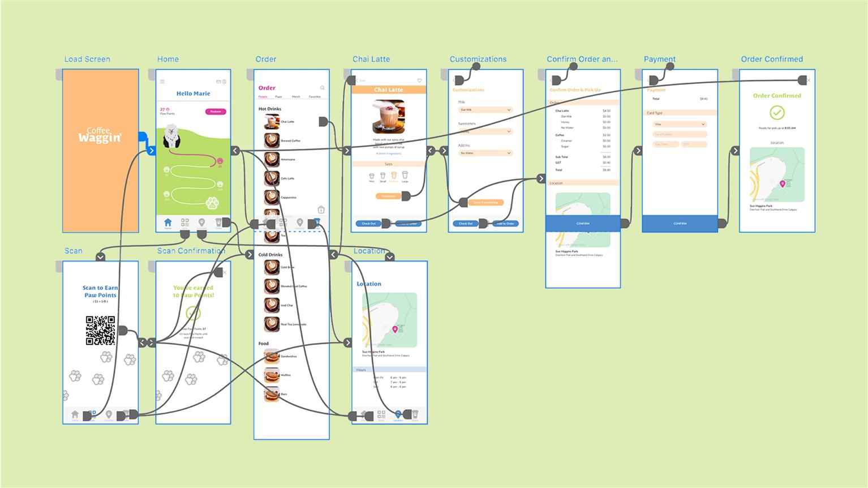Viewport: 868px width, 488px height.
Task: Click Confirm button on Confirm Order artboard
Action: coord(583,223)
